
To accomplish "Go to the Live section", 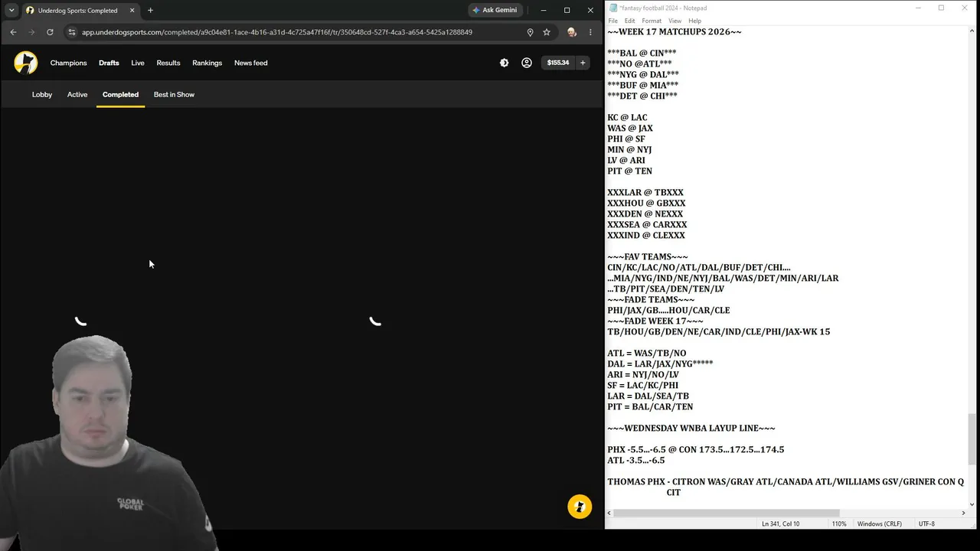I will click(x=138, y=63).
